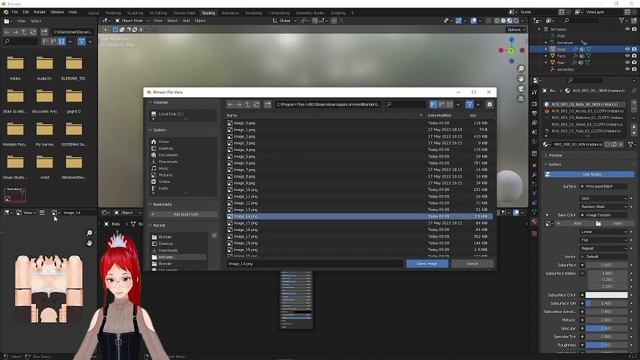Click the Add Bookmark button
Viewport: 640px width, 360px height.
[x=183, y=214]
